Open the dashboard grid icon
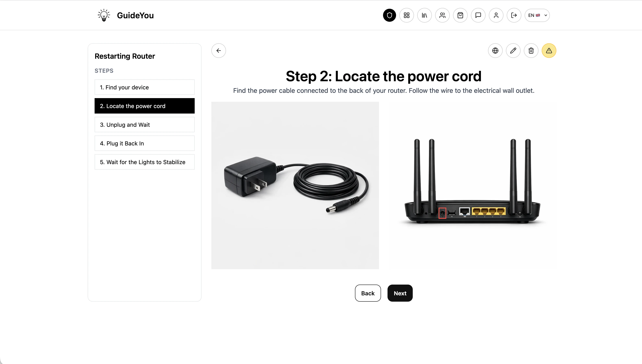This screenshot has width=642, height=364. pyautogui.click(x=406, y=15)
